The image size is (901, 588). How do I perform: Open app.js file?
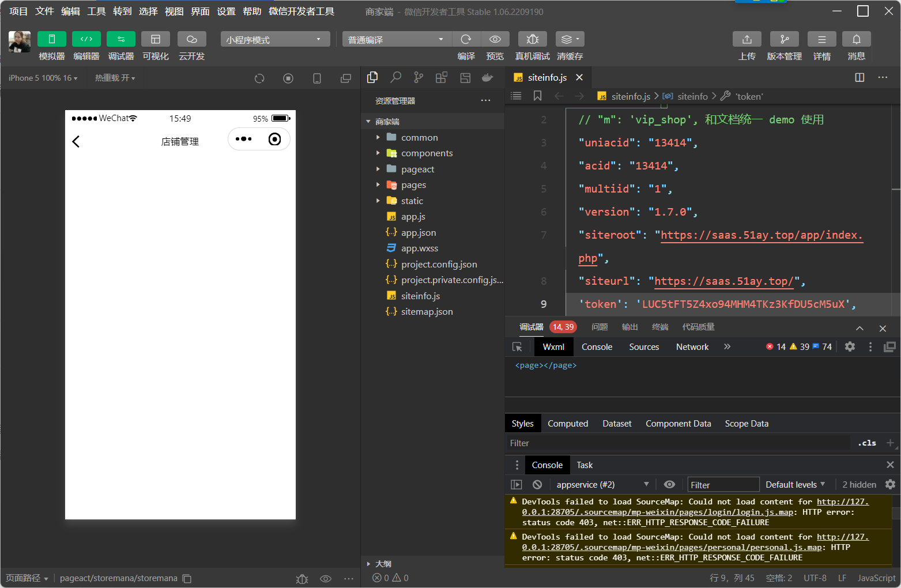tap(413, 217)
